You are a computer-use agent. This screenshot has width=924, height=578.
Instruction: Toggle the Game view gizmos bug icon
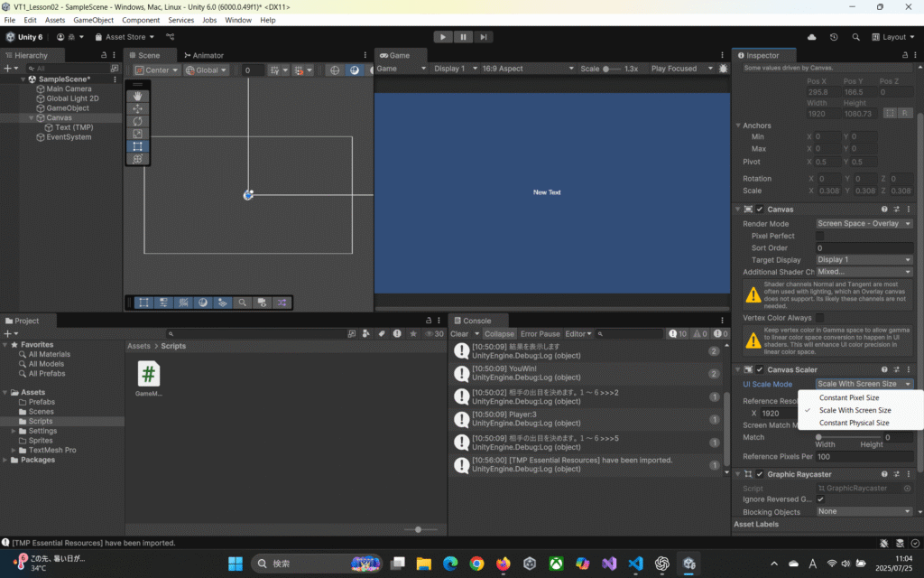click(x=723, y=69)
